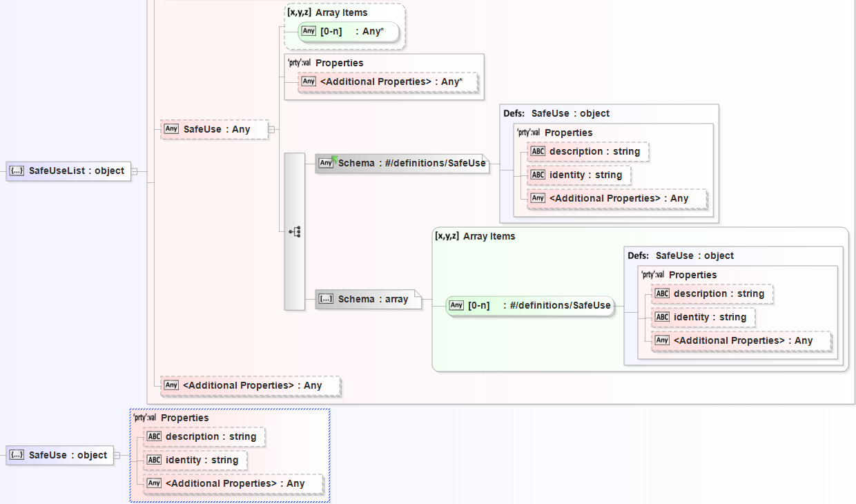Click the Any icon on [0-n] : Any* item
The image size is (856, 504).
coord(309,31)
